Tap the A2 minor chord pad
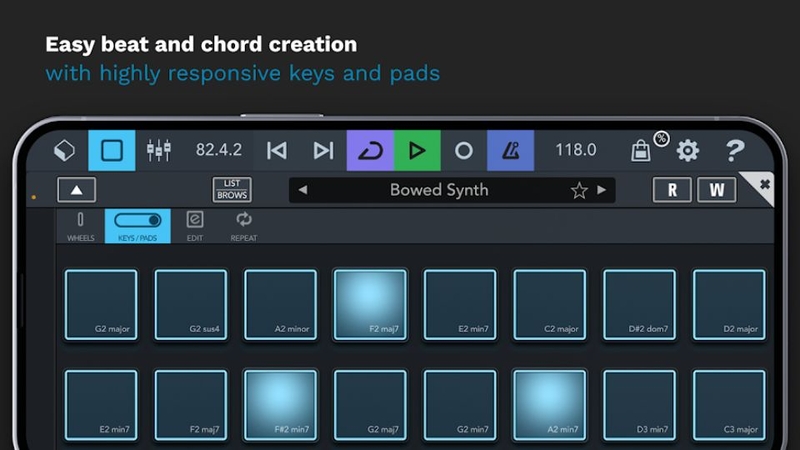The image size is (800, 450). coord(281,305)
